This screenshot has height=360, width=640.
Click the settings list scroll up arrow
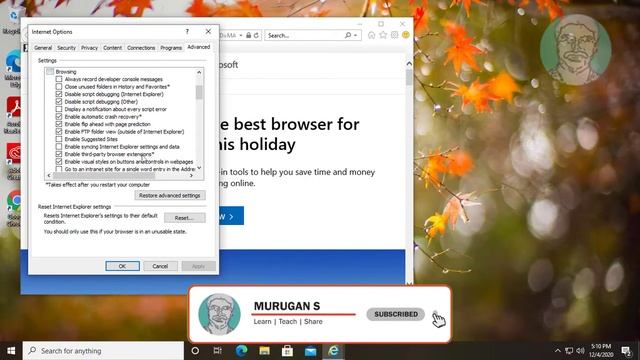point(199,72)
